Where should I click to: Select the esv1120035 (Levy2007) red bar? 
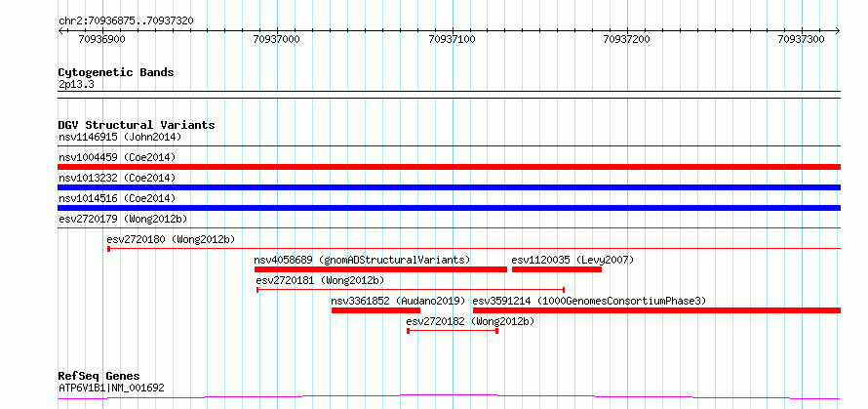[557, 269]
